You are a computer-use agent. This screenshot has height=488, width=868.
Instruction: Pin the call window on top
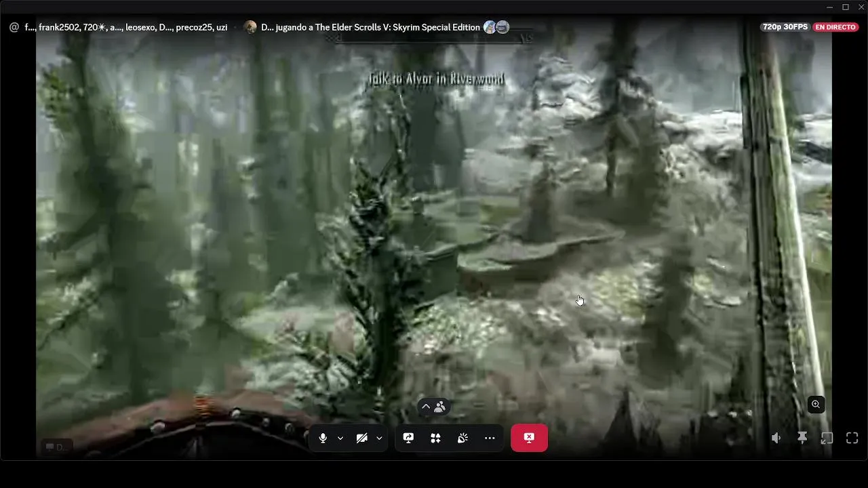(x=802, y=439)
